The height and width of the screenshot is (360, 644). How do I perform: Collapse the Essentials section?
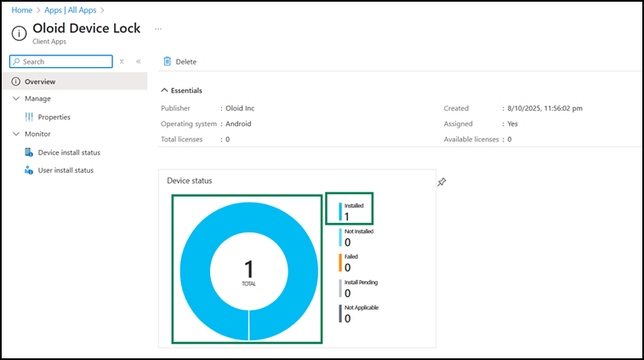[x=164, y=90]
